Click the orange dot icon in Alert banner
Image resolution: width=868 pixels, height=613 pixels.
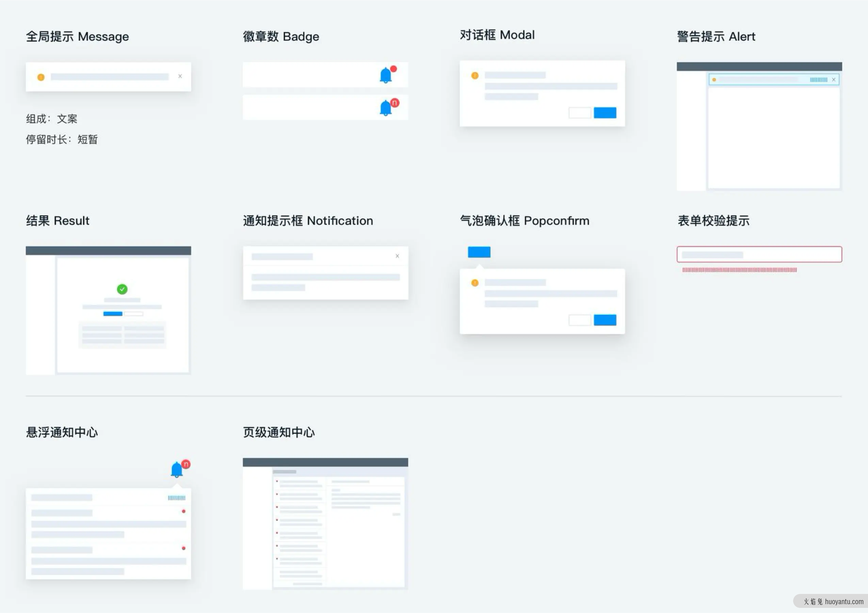[714, 80]
